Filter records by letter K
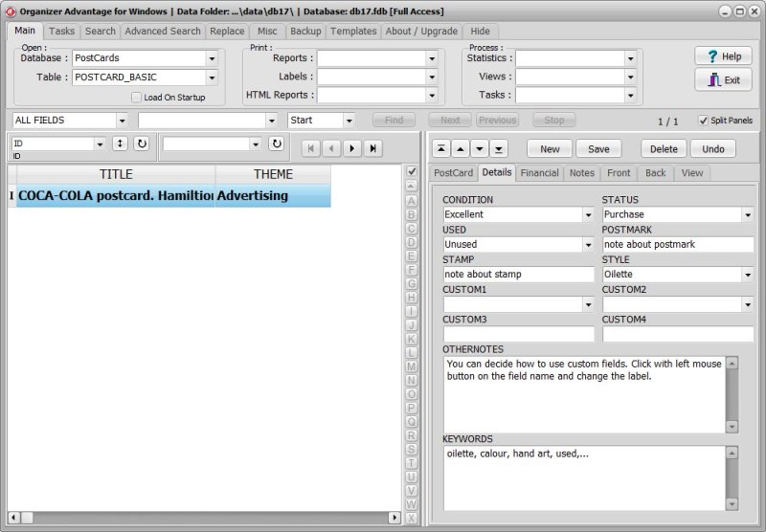This screenshot has width=766, height=532. coord(412,339)
